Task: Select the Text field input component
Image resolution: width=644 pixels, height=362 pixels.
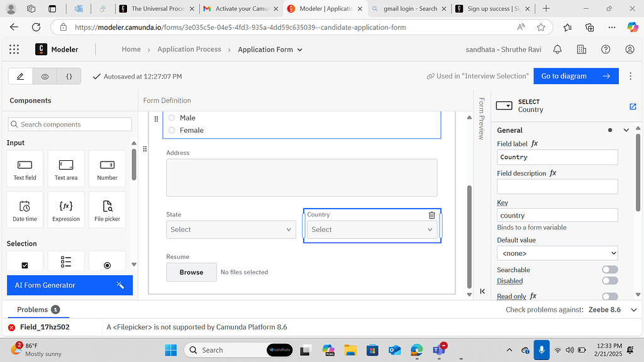Action: tap(25, 168)
